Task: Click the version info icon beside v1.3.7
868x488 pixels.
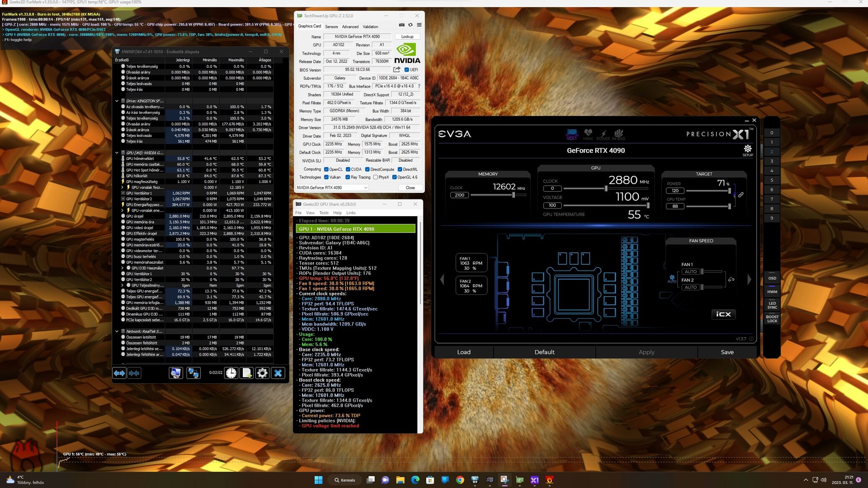Action: pyautogui.click(x=751, y=338)
